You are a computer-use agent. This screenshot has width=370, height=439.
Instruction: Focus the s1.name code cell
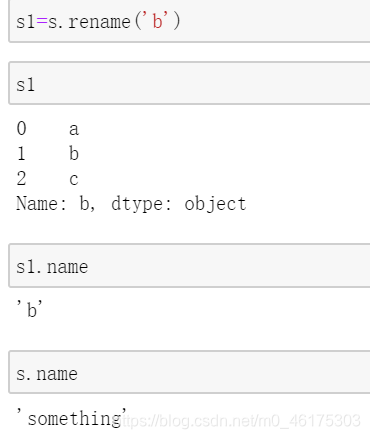(189, 265)
